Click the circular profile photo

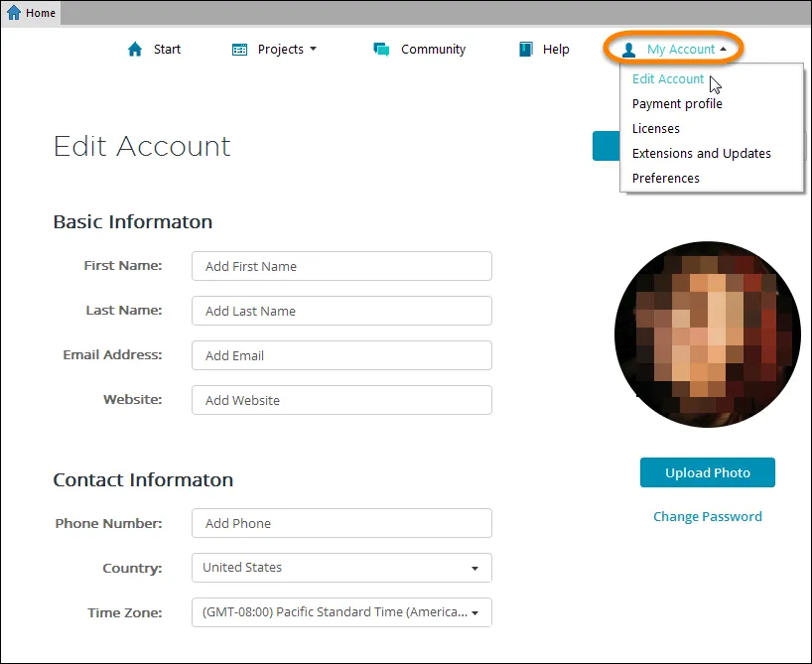[x=707, y=334]
